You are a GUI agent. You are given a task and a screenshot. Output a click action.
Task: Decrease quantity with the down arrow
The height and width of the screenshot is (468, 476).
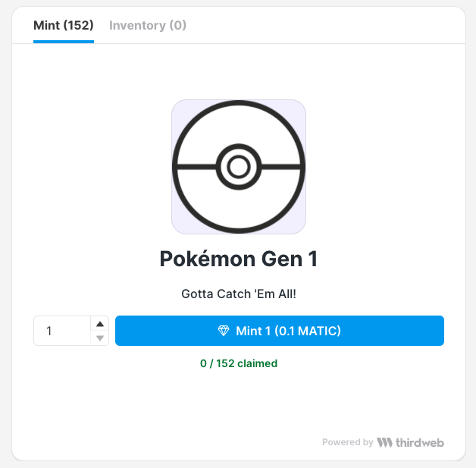click(100, 338)
